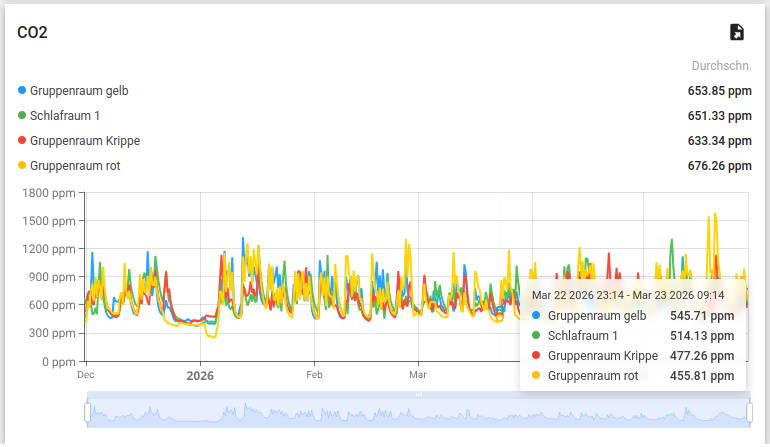The width and height of the screenshot is (770, 447).
Task: Click the Durchschn. column header
Action: coord(721,66)
